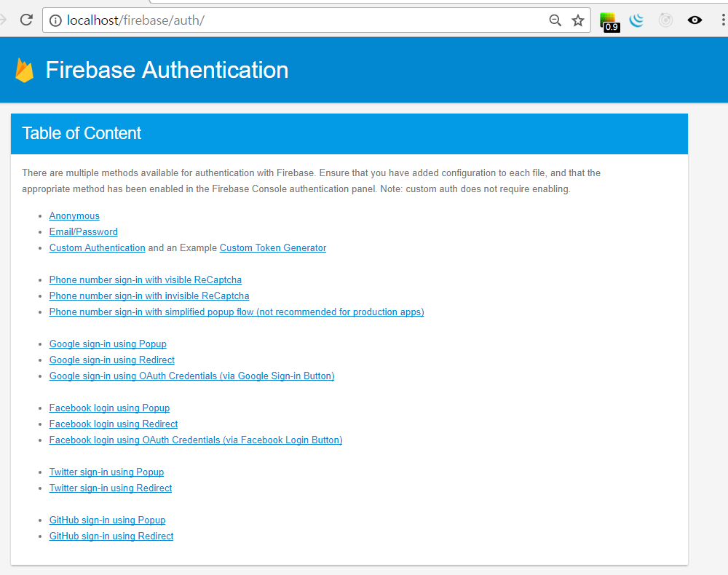Focus the localhost/firebase/auth/ address bar
Screen dimensions: 728x575
(291, 20)
